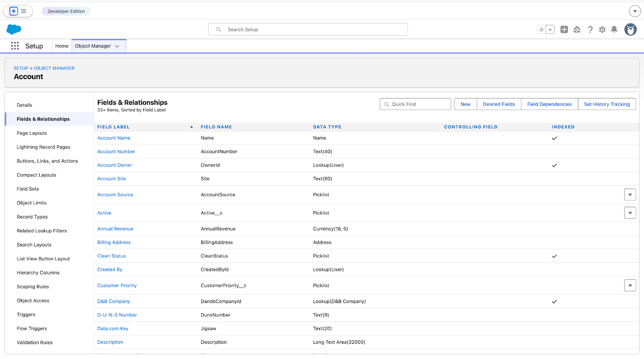Open the D&B Company field link

pyautogui.click(x=114, y=302)
